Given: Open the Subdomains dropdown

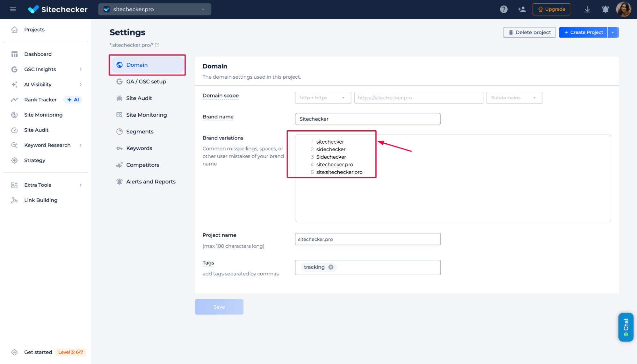Looking at the screenshot, I should point(514,98).
